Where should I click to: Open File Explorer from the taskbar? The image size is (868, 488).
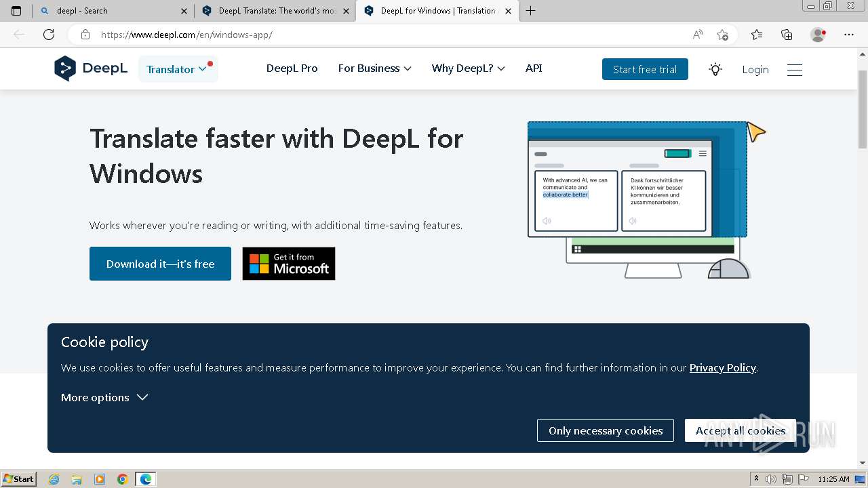click(x=77, y=479)
